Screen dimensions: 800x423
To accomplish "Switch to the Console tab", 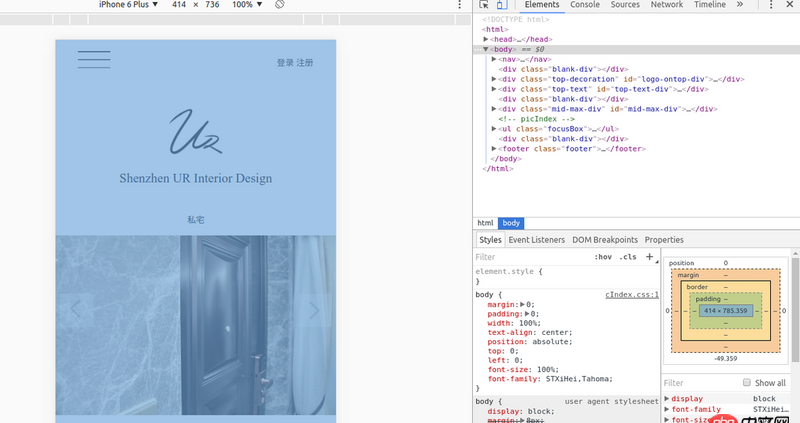I will (585, 5).
